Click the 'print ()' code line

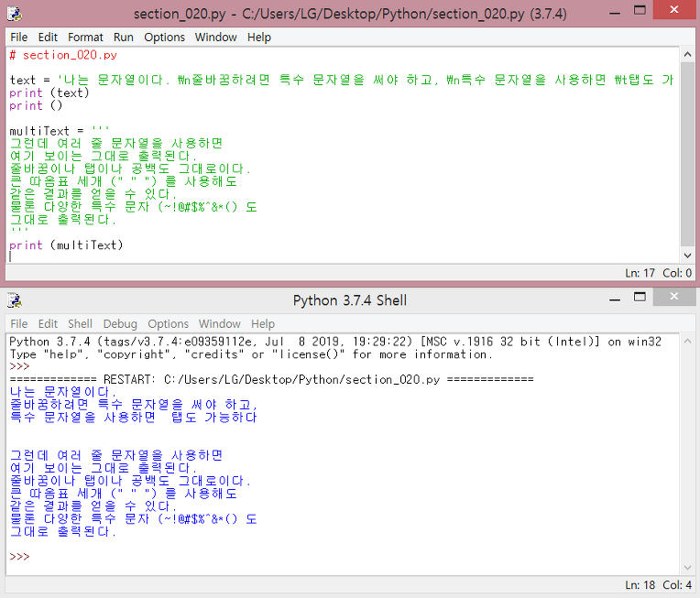(x=36, y=105)
